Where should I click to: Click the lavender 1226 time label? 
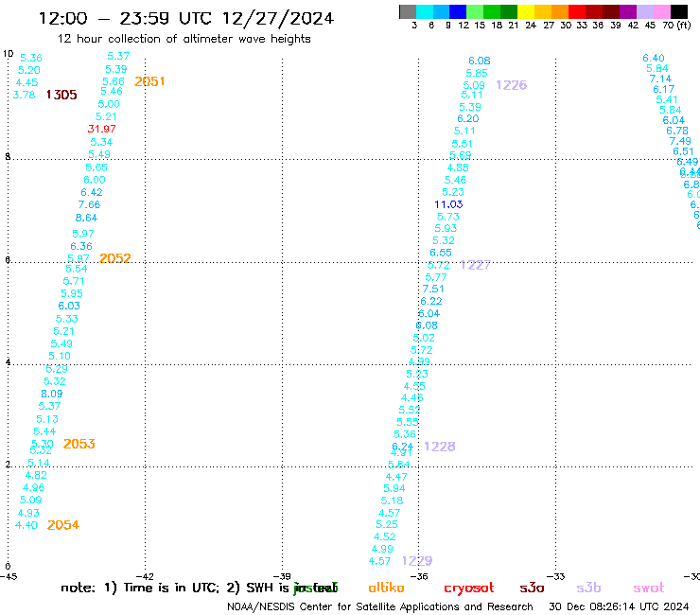coord(512,85)
